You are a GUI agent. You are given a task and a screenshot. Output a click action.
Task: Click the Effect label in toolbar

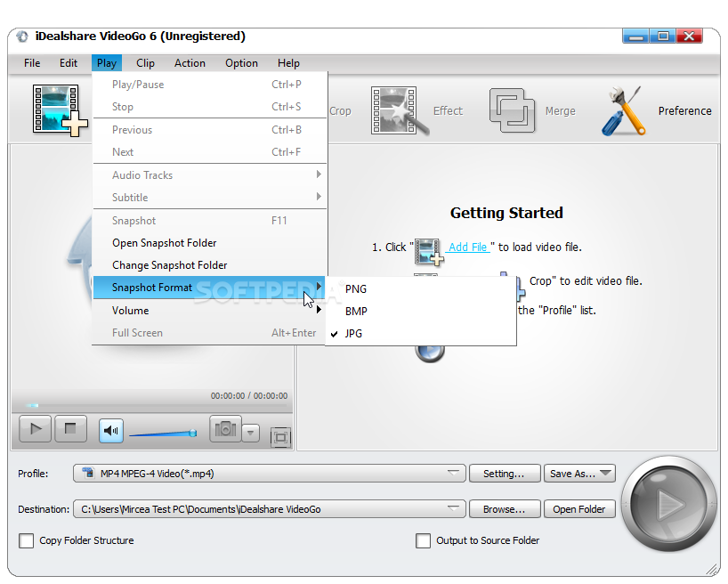448,111
